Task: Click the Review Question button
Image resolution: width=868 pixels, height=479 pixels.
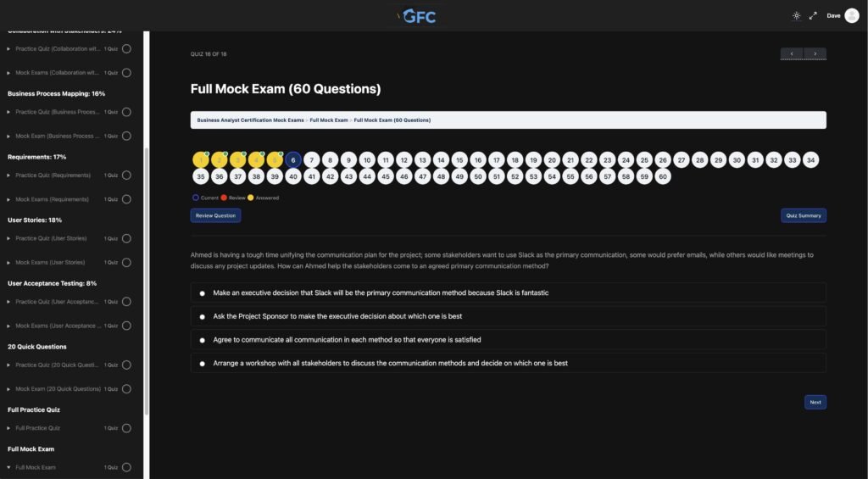Action: tap(215, 215)
